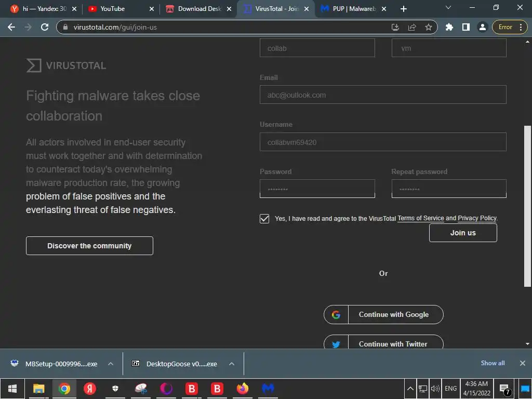Click the Password field

coord(317,189)
